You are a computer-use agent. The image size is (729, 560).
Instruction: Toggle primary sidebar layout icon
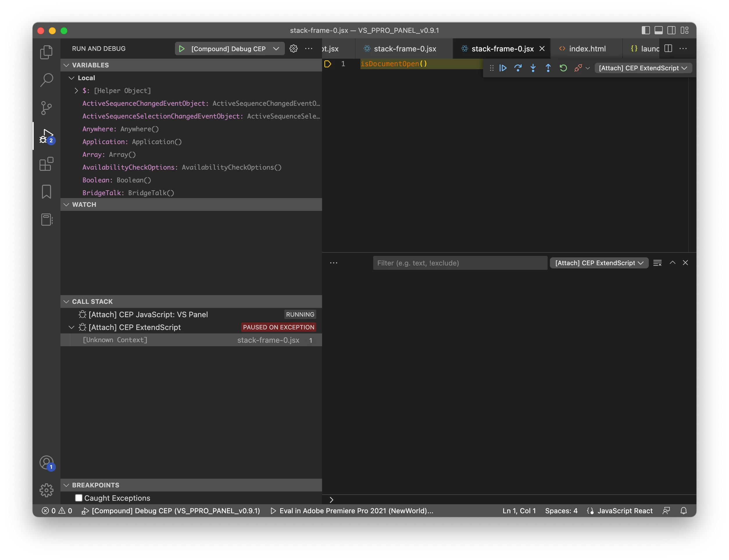pyautogui.click(x=646, y=30)
